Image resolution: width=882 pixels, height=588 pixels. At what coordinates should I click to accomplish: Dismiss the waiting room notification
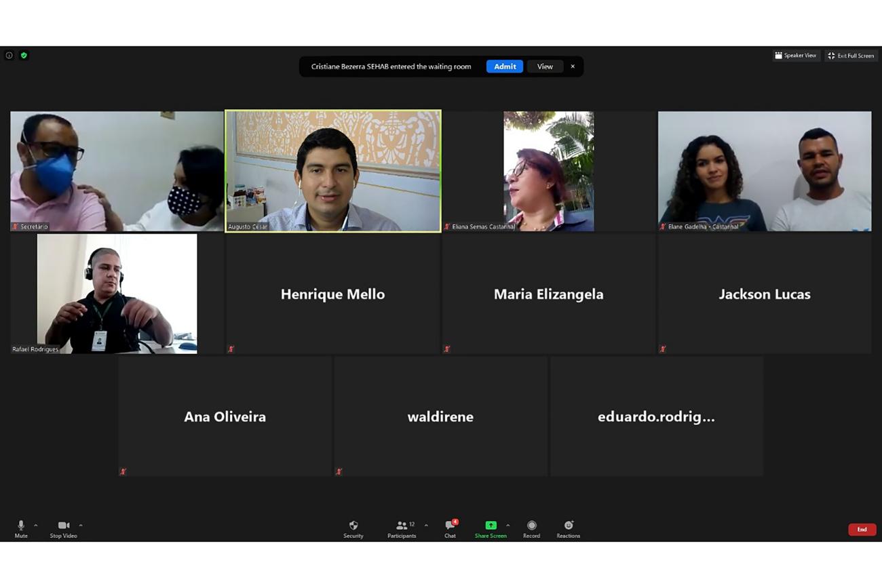573,66
